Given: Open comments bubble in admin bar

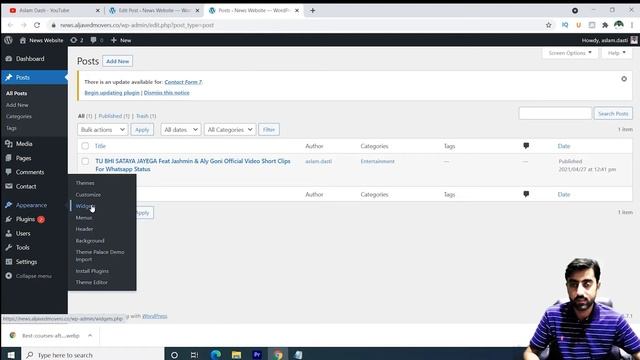Looking at the screenshot, I should pyautogui.click(x=96, y=40).
